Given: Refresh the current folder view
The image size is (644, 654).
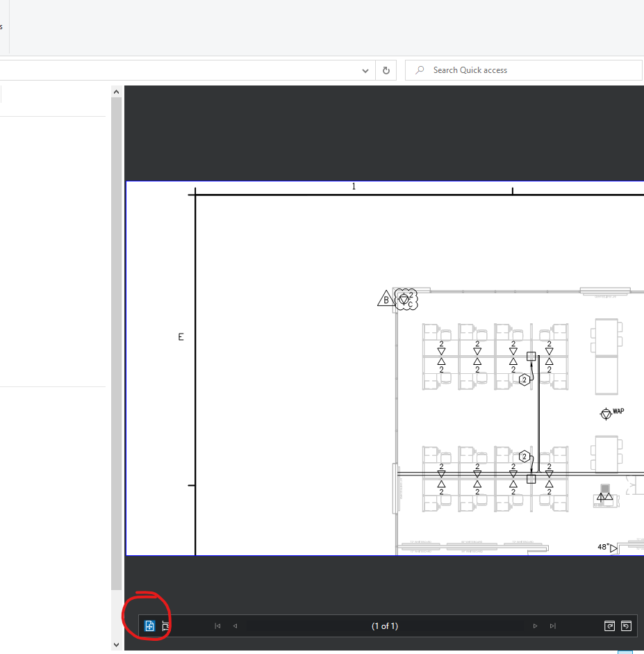Looking at the screenshot, I should coord(386,70).
